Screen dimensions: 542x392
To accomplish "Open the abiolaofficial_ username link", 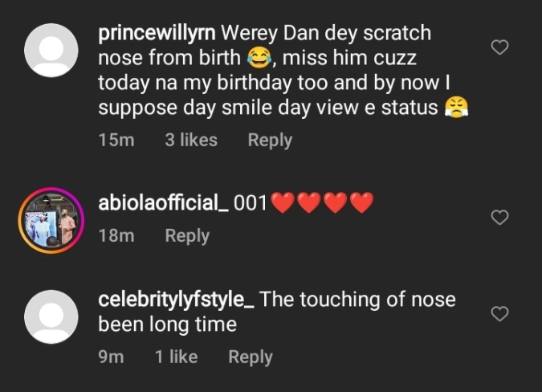I will click(x=162, y=203).
